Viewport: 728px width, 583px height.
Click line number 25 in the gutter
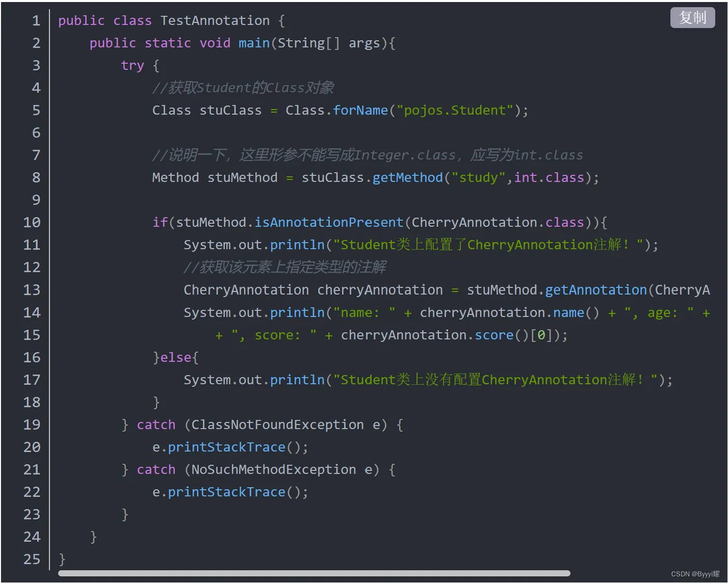[32, 559]
